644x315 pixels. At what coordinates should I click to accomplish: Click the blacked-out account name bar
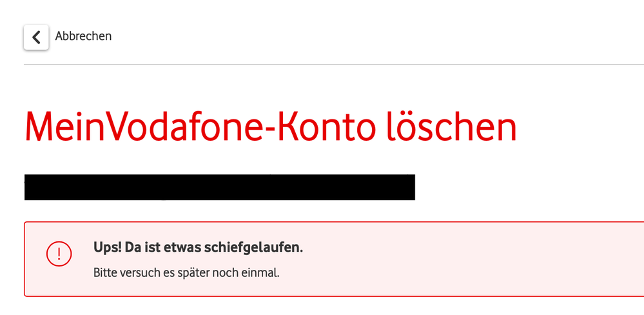[x=219, y=187]
